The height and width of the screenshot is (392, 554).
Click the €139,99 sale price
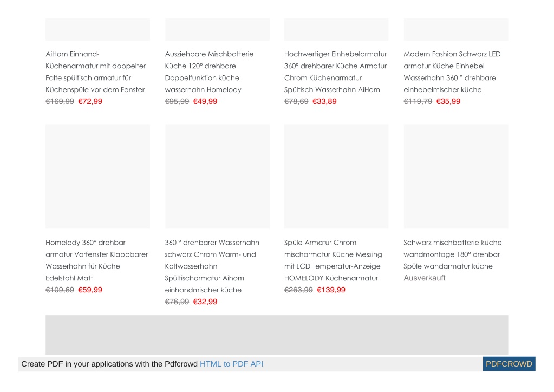tap(331, 290)
